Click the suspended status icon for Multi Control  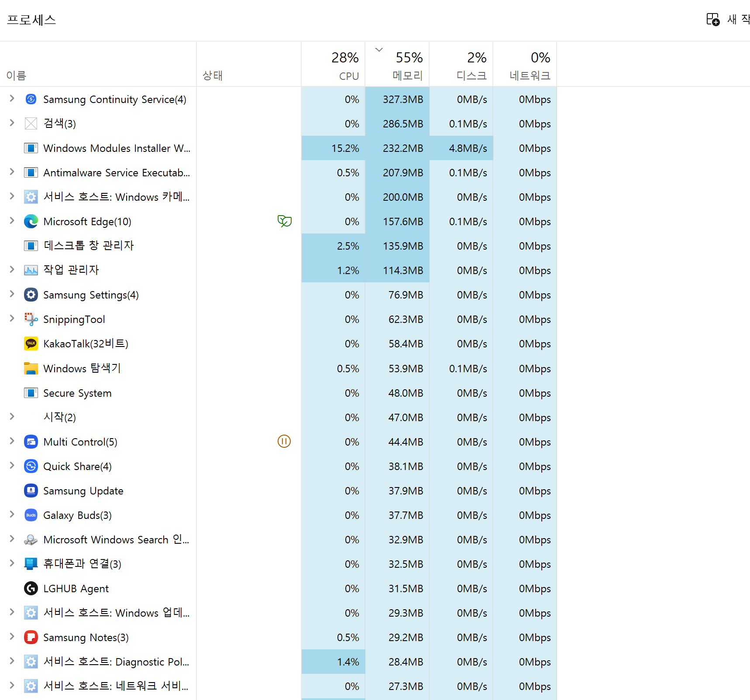(x=284, y=441)
